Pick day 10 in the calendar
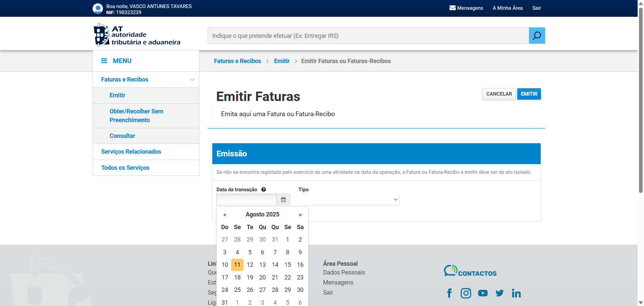Image resolution: width=644 pixels, height=306 pixels. (x=225, y=265)
